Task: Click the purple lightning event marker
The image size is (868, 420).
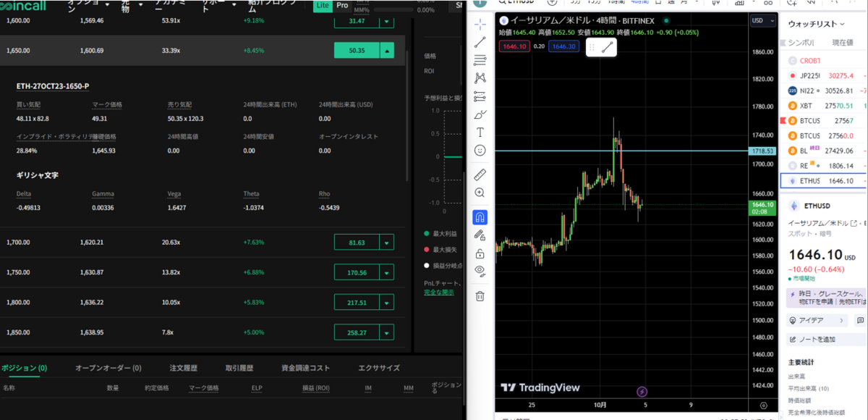Action: [x=642, y=392]
